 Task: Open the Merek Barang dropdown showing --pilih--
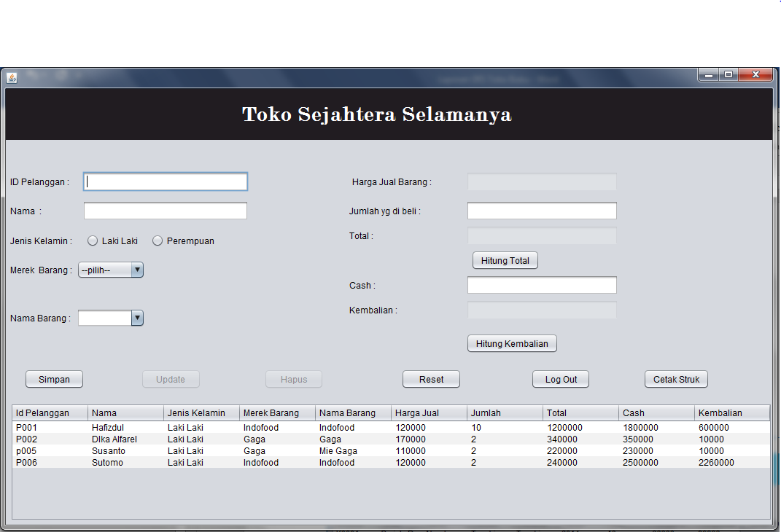[106, 269]
